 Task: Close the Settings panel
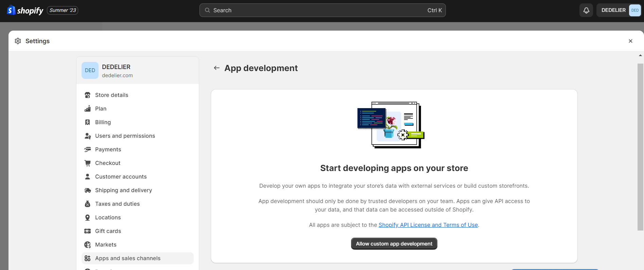point(630,41)
